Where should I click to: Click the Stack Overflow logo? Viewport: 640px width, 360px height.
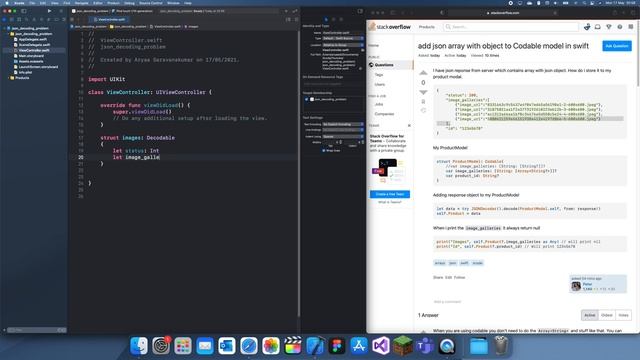390,27
